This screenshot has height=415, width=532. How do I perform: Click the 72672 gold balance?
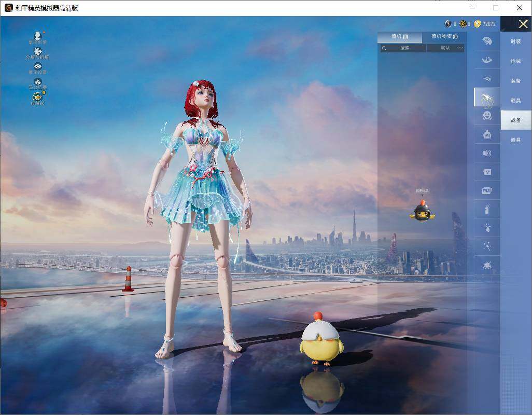(x=489, y=24)
